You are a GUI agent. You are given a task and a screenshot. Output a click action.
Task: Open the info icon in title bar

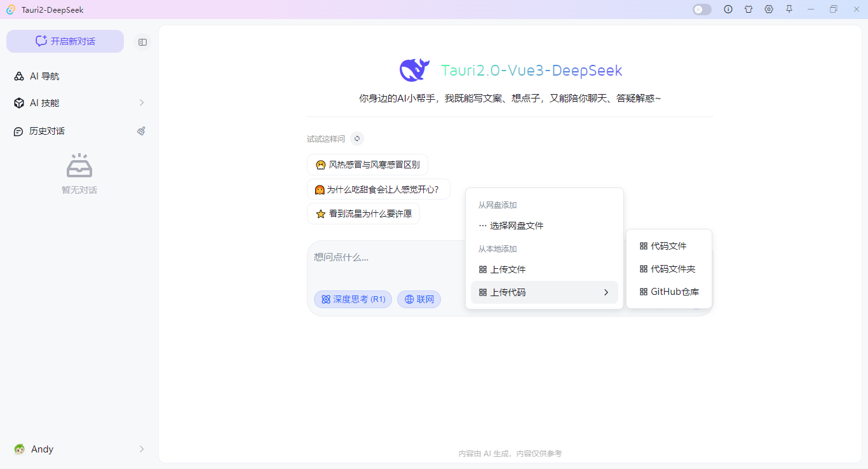click(x=728, y=10)
